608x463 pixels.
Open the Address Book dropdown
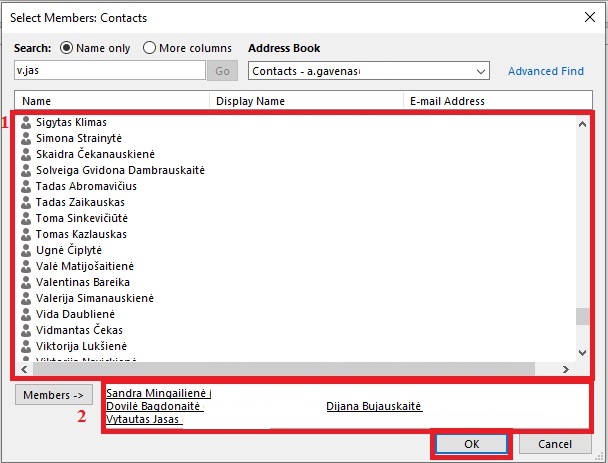[480, 71]
